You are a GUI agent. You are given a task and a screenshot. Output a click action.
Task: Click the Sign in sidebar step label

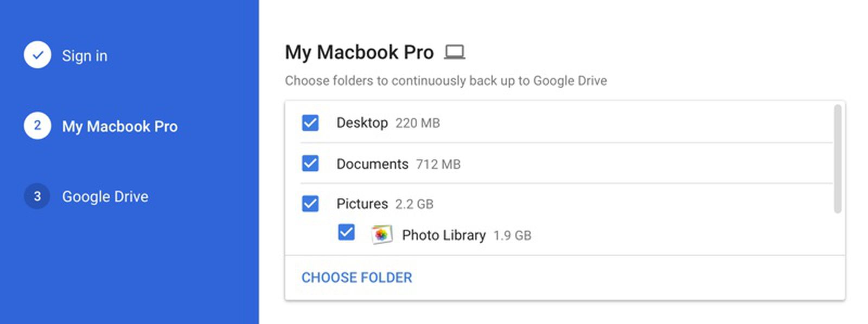click(x=85, y=55)
